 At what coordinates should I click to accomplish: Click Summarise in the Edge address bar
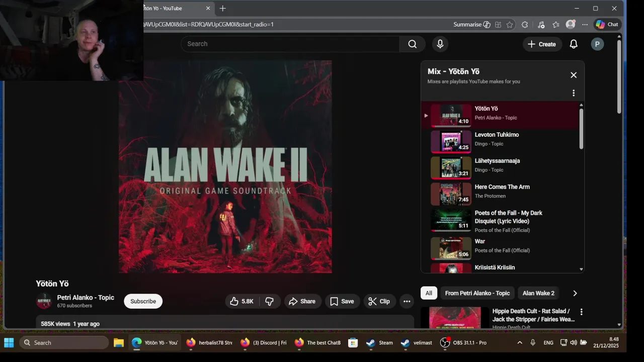[x=471, y=24]
